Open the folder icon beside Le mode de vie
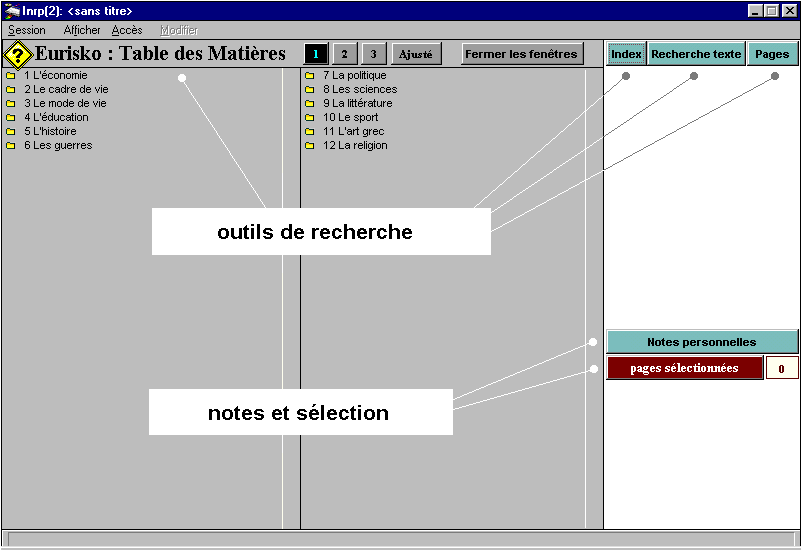Image resolution: width=801 pixels, height=550 pixels. coord(11,104)
